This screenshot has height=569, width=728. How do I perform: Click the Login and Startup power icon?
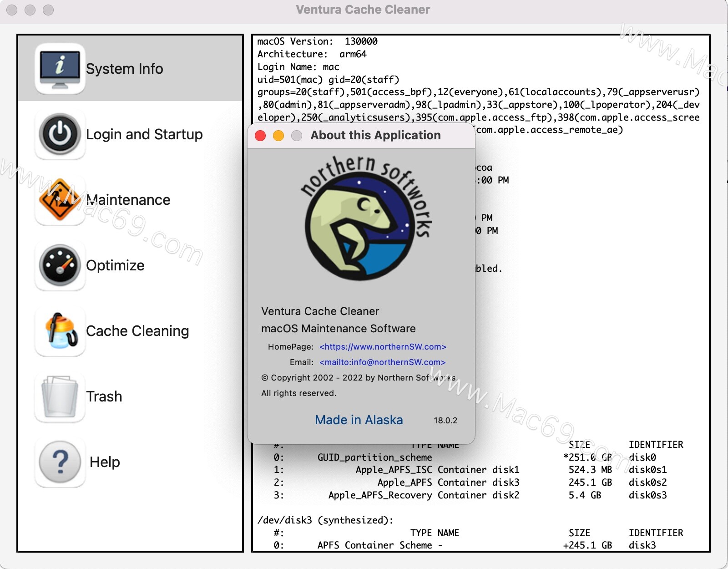click(x=60, y=134)
